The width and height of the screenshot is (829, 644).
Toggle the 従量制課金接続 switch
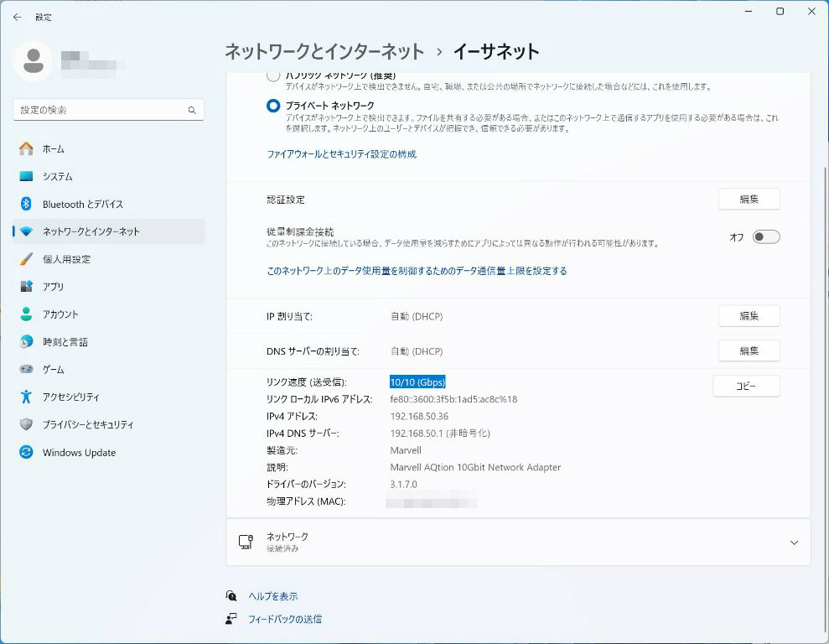765,237
